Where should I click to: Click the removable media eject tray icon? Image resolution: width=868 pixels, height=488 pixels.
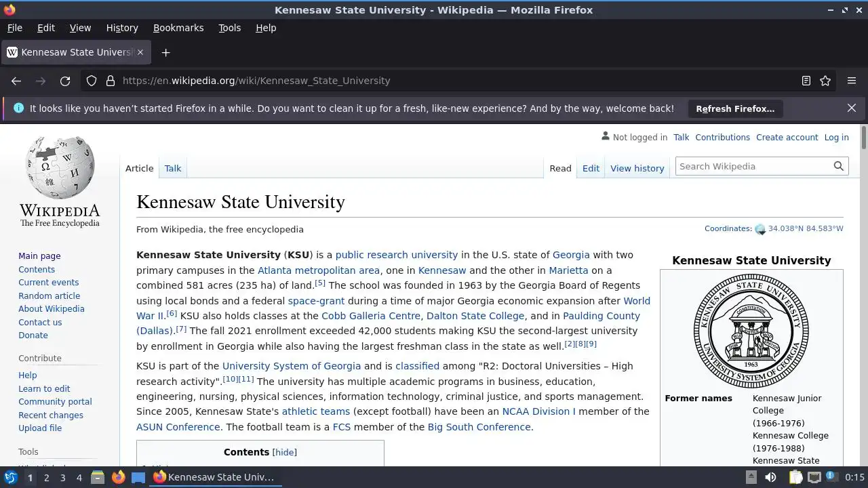coord(751,477)
